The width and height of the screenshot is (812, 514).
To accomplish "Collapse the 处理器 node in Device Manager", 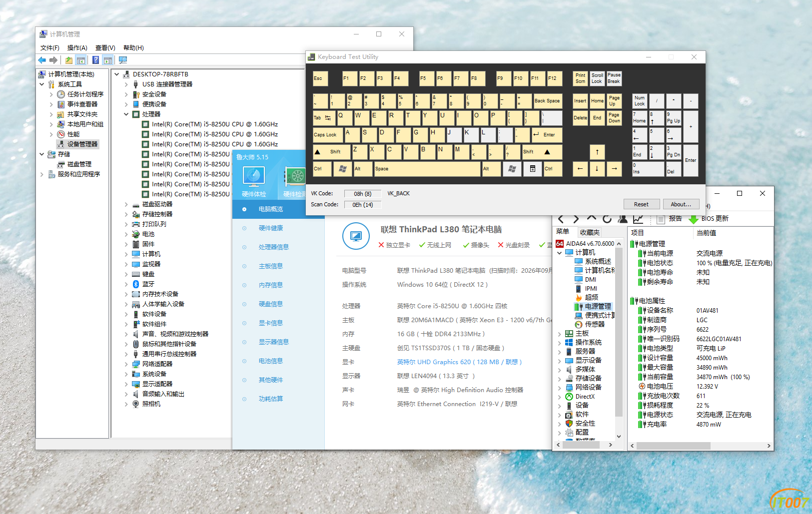I will tap(126, 114).
